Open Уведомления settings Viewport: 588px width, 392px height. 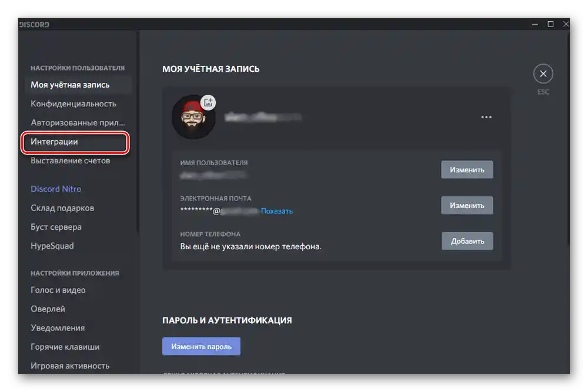(78, 328)
